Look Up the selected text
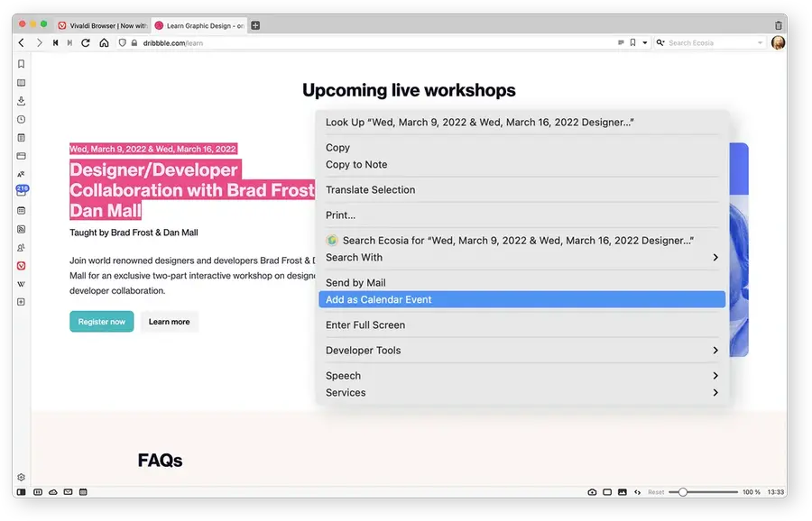The height and width of the screenshot is (521, 812). [522, 122]
